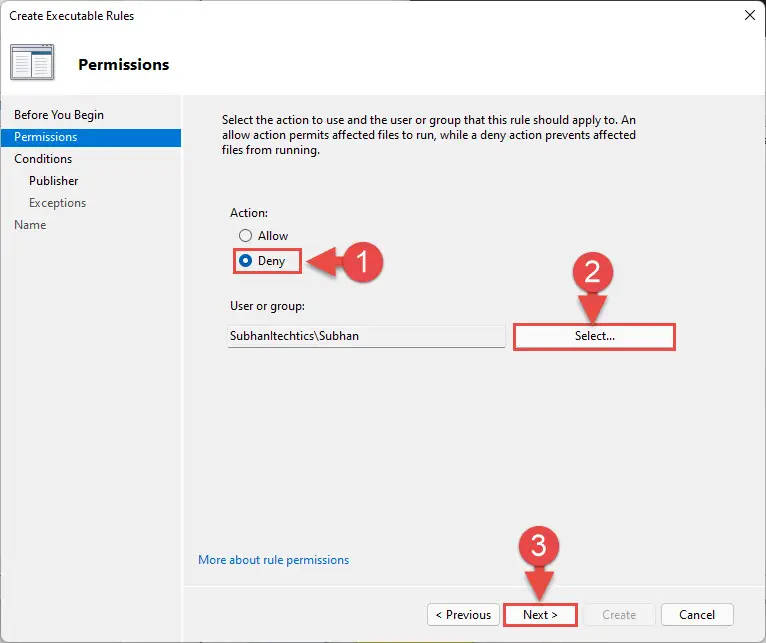Click the Select... button for user or group
This screenshot has height=643, width=766.
tap(594, 336)
